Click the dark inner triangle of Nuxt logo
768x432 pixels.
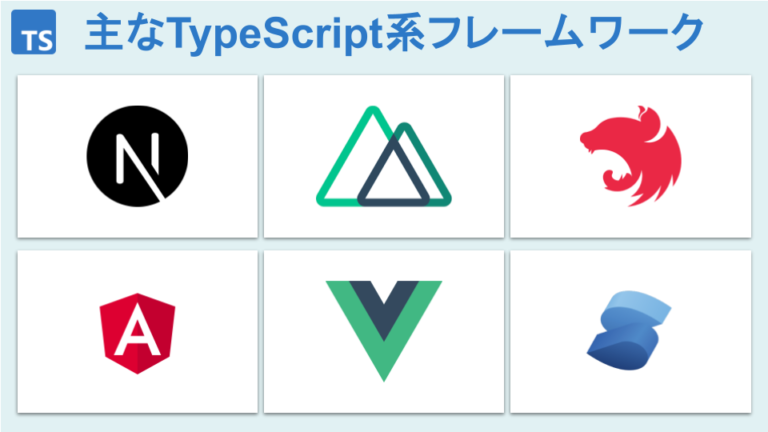393,176
